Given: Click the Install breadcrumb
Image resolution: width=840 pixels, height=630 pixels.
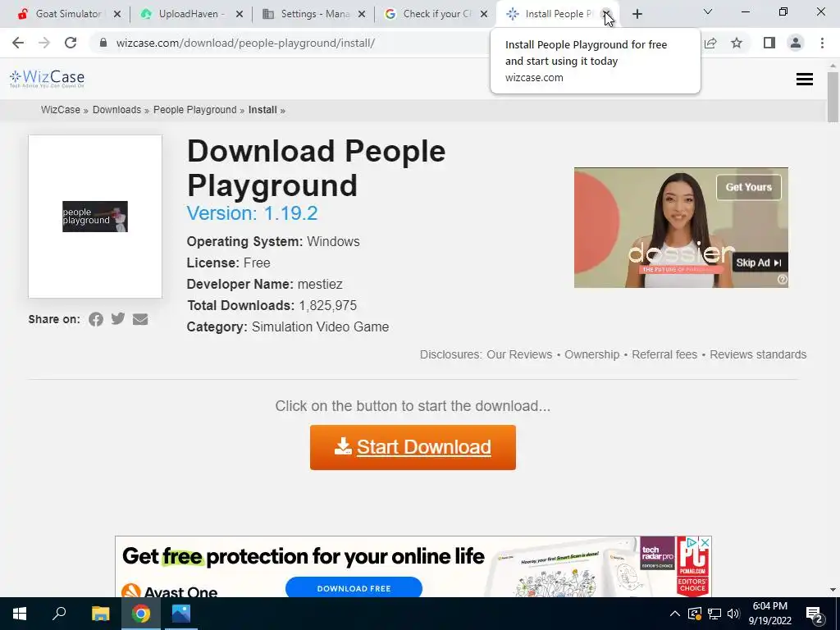Looking at the screenshot, I should (x=262, y=110).
